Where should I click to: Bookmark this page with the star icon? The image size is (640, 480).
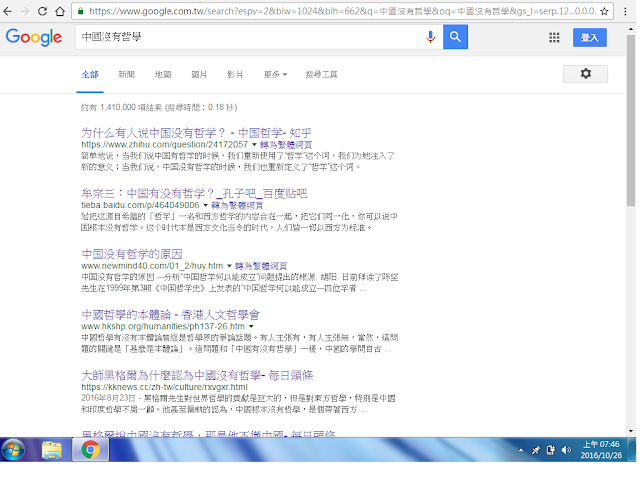[604, 11]
